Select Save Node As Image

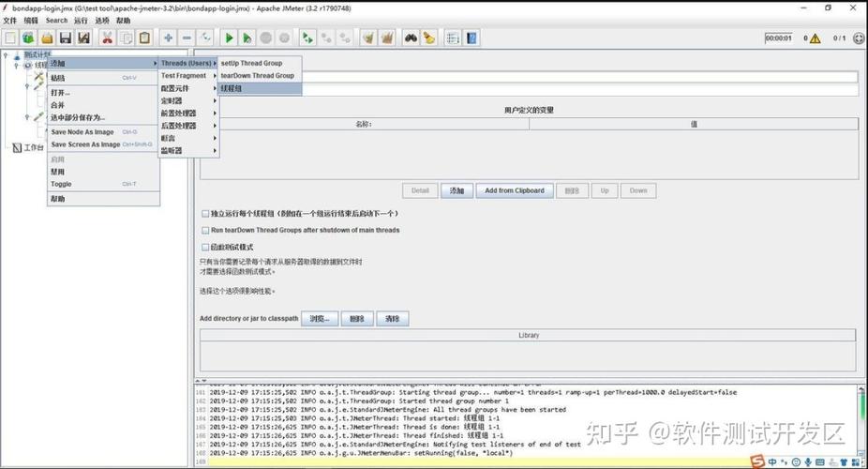103,131
